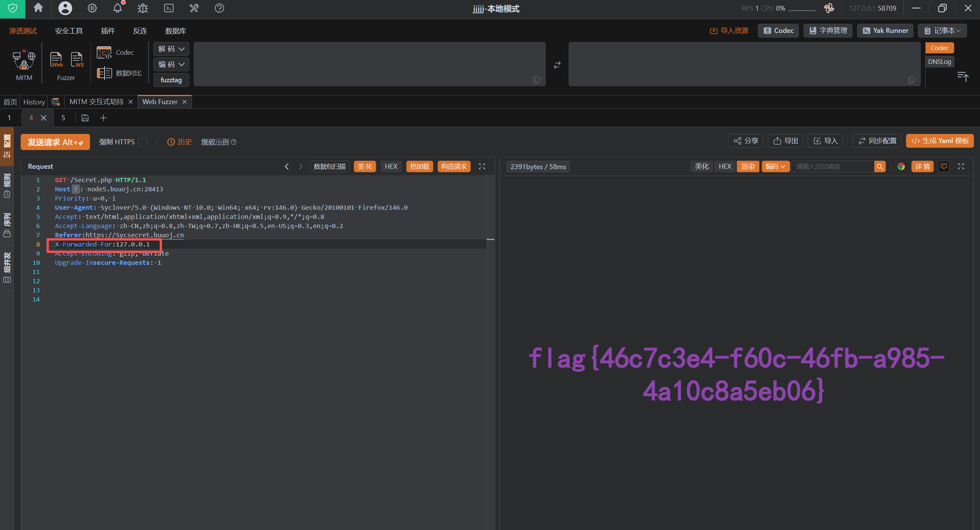Click the response locate search field
Viewport: 980px width, 530px height.
click(833, 166)
